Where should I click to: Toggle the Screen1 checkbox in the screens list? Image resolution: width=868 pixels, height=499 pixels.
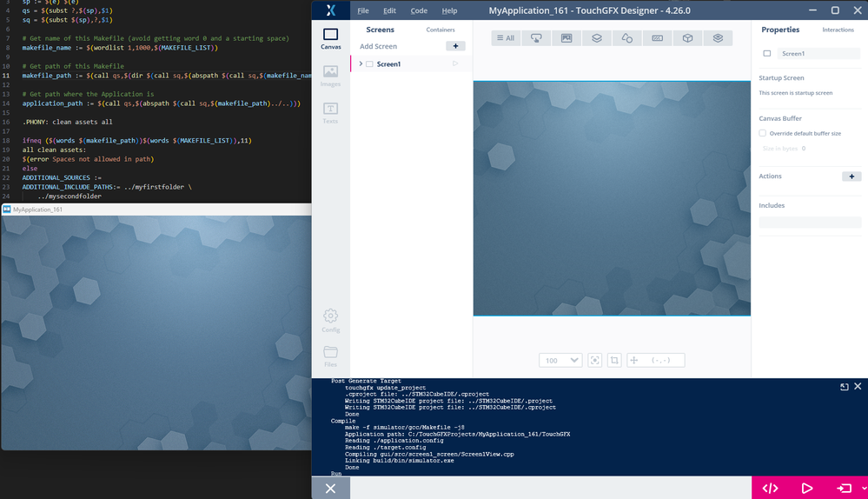369,64
